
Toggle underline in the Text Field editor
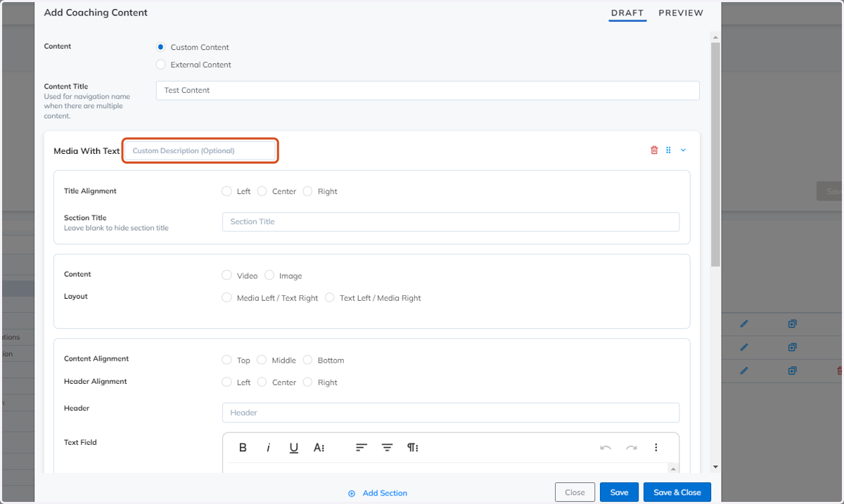(x=294, y=448)
